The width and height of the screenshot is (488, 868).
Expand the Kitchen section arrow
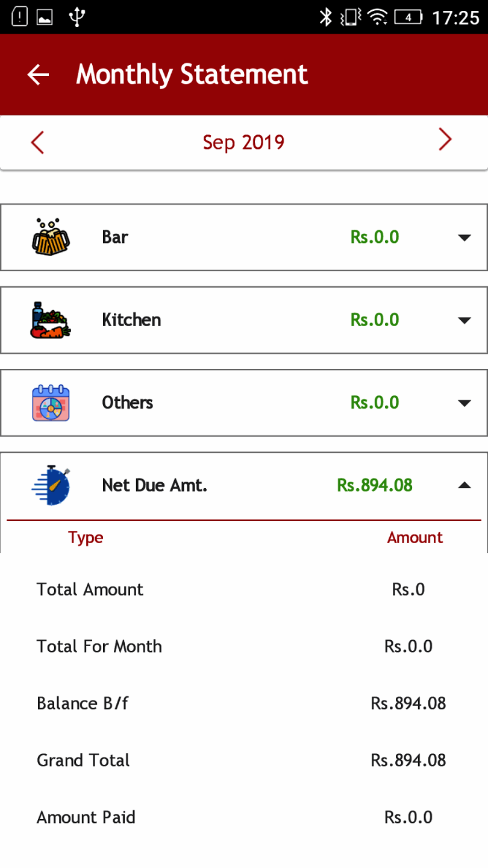pyautogui.click(x=464, y=320)
